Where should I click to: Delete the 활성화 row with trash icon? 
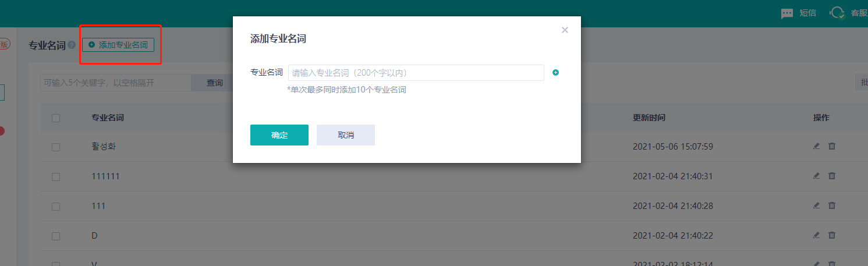point(832,146)
